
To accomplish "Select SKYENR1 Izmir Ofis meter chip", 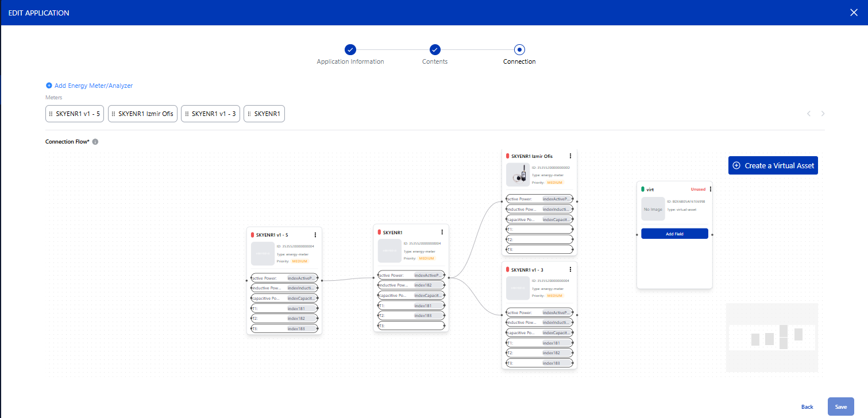I will [x=143, y=114].
